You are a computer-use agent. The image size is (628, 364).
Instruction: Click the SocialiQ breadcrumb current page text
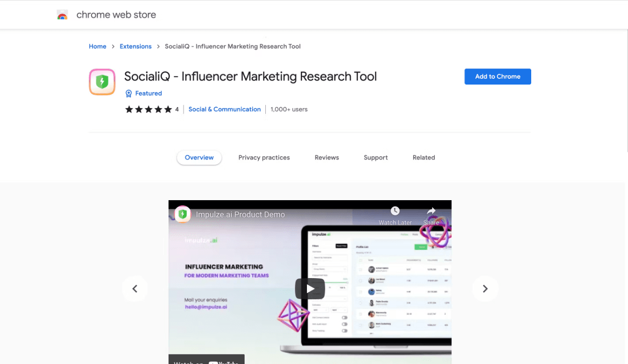[x=232, y=46]
